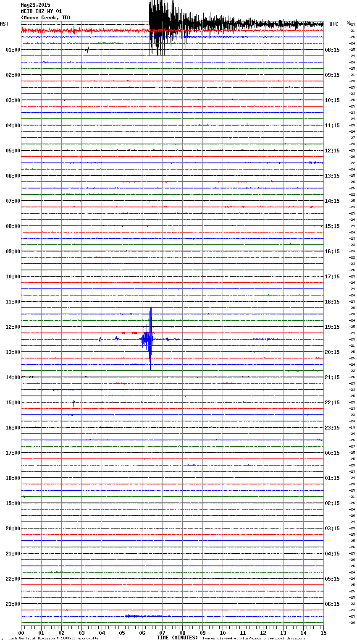Select the 18:00 MST time label
The image size is (357, 644).
pyautogui.click(x=13, y=478)
